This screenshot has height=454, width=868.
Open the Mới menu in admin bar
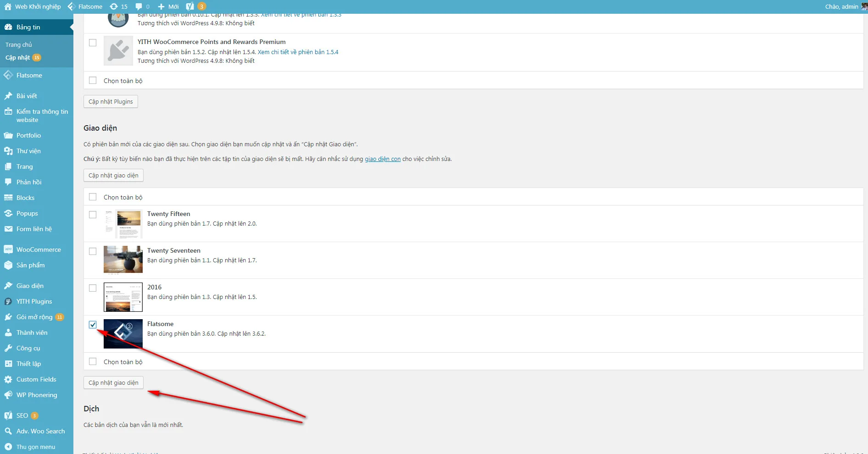point(168,6)
